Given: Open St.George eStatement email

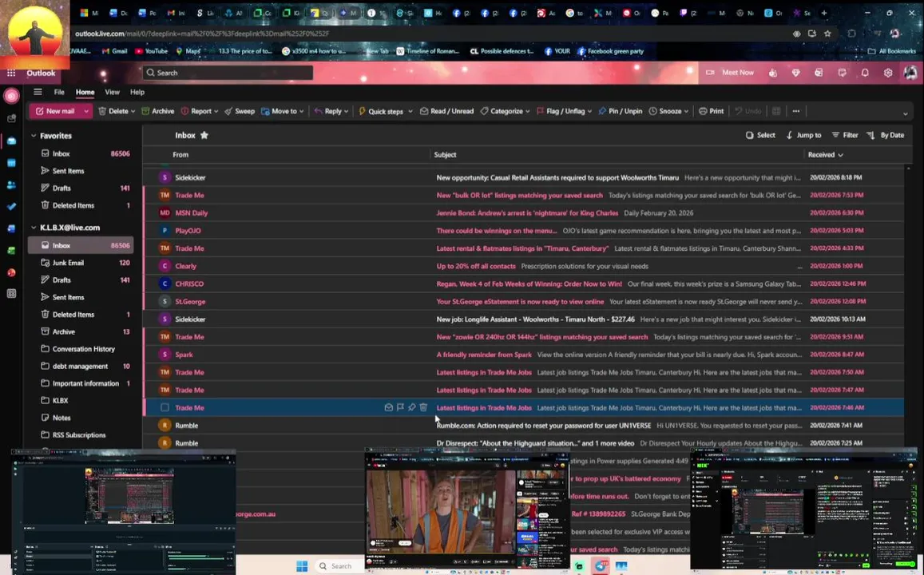Looking at the screenshot, I should pyautogui.click(x=523, y=301).
